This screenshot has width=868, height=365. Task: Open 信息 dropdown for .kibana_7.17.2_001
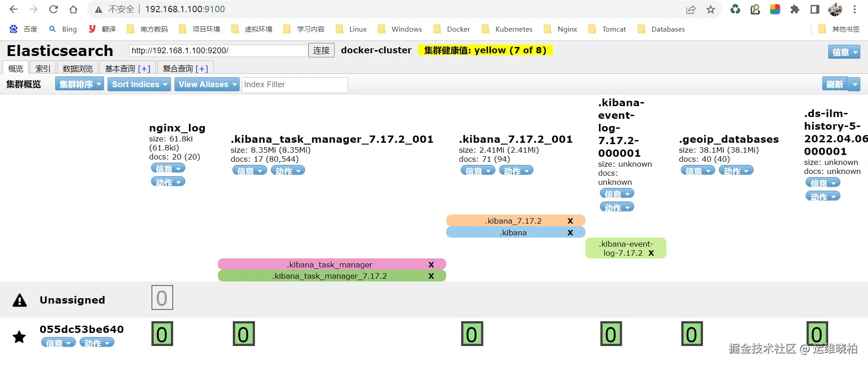point(478,171)
